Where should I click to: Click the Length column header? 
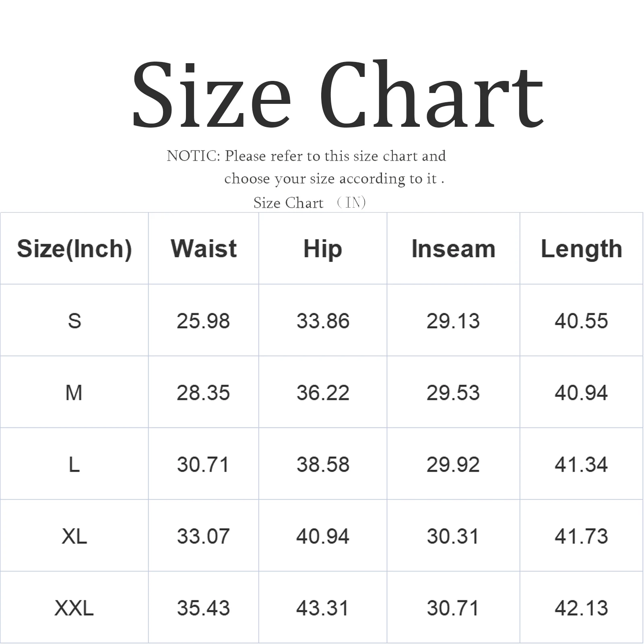581,249
